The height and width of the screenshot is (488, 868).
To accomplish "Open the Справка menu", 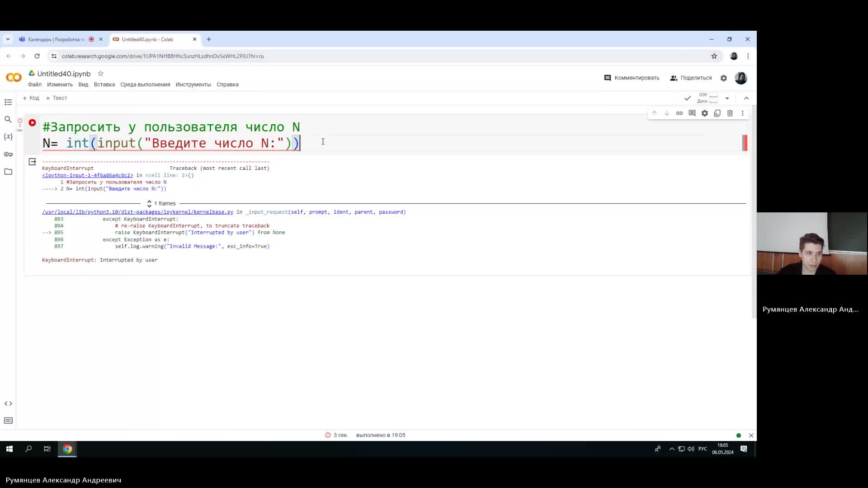I will [x=227, y=84].
